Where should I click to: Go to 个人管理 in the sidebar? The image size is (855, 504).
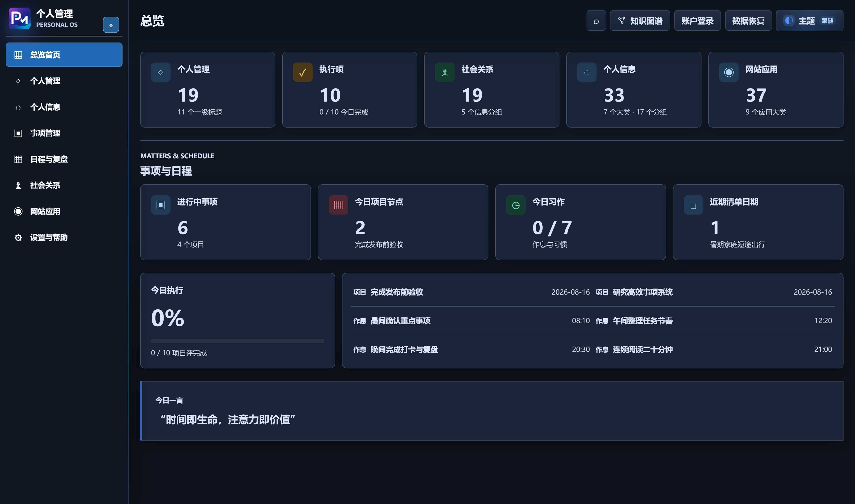coord(64,81)
